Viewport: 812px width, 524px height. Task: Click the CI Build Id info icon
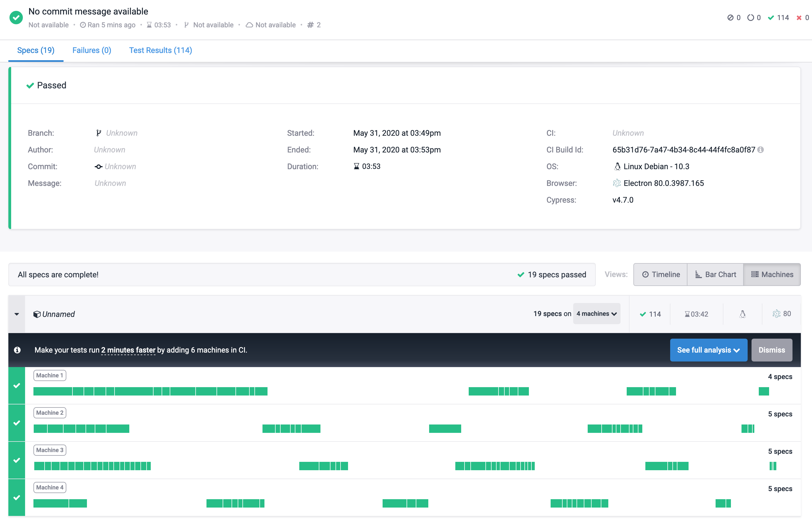(x=761, y=150)
